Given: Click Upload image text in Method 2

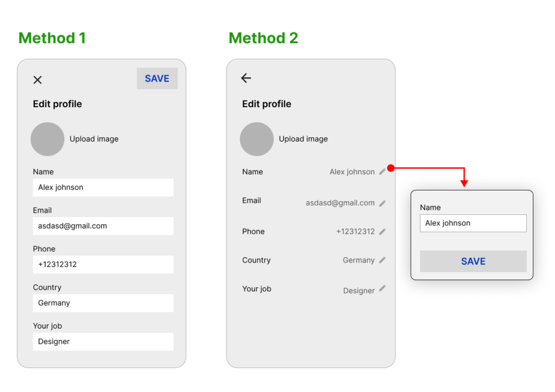Looking at the screenshot, I should tap(303, 139).
